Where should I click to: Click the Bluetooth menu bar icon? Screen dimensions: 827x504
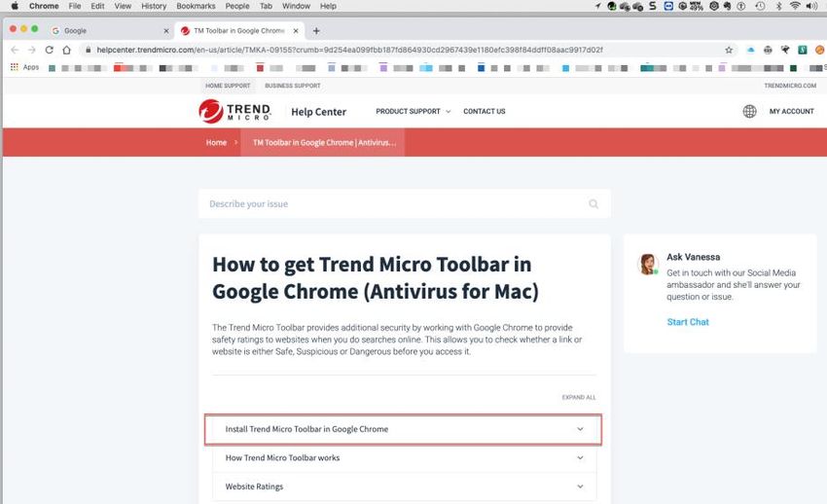(x=778, y=6)
